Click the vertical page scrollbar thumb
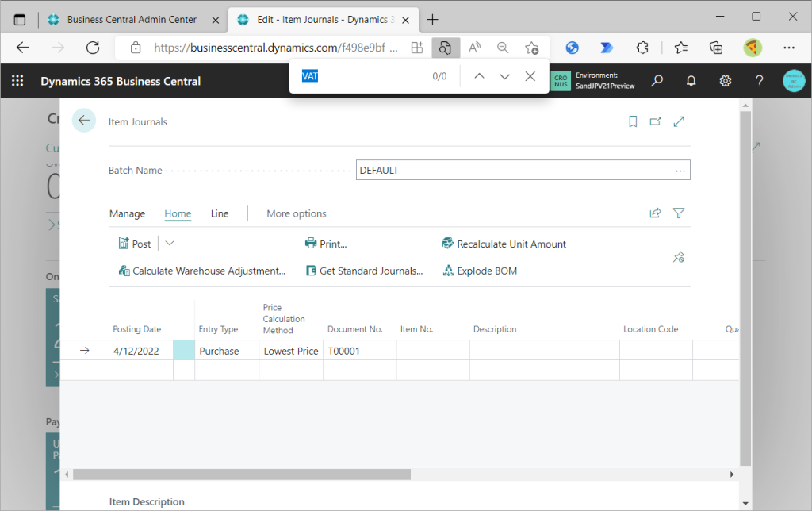The height and width of the screenshot is (511, 812). [x=745, y=288]
